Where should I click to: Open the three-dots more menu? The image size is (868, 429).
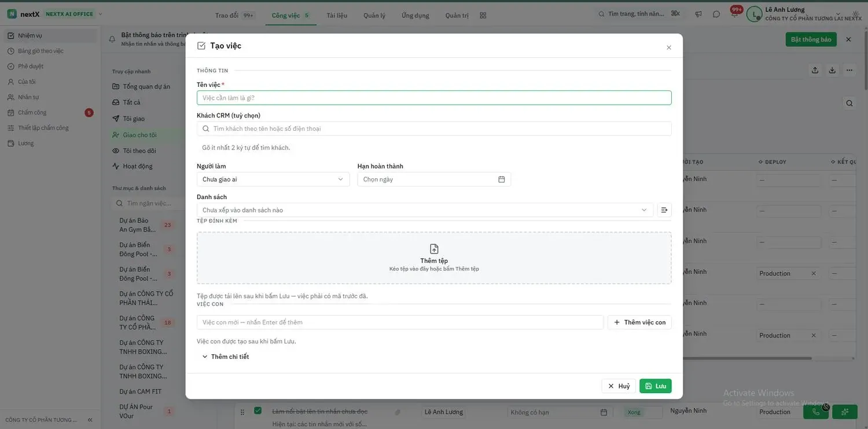pos(849,70)
